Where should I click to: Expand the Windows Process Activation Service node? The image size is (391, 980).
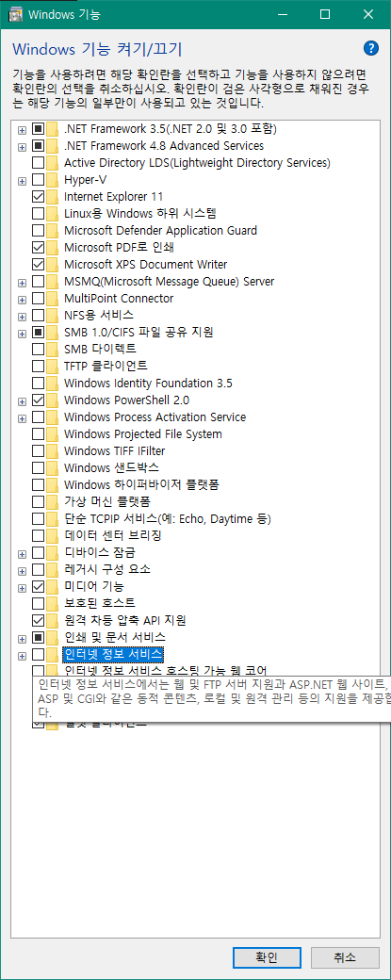point(23,418)
